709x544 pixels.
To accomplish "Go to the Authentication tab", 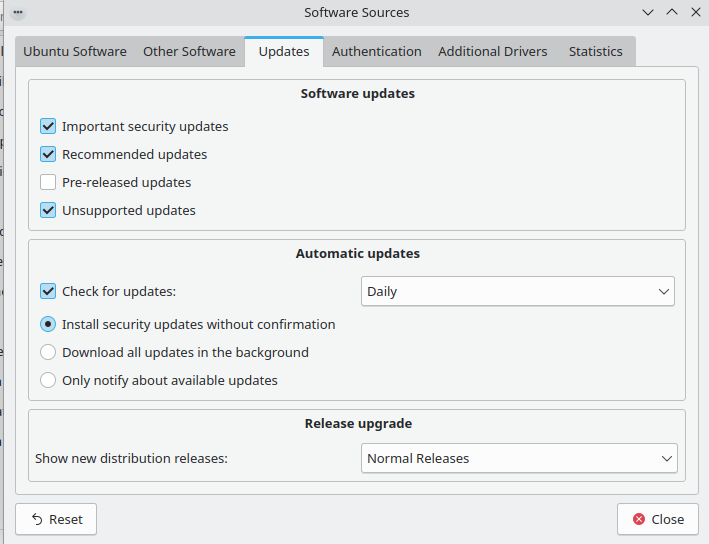I will pos(377,52).
